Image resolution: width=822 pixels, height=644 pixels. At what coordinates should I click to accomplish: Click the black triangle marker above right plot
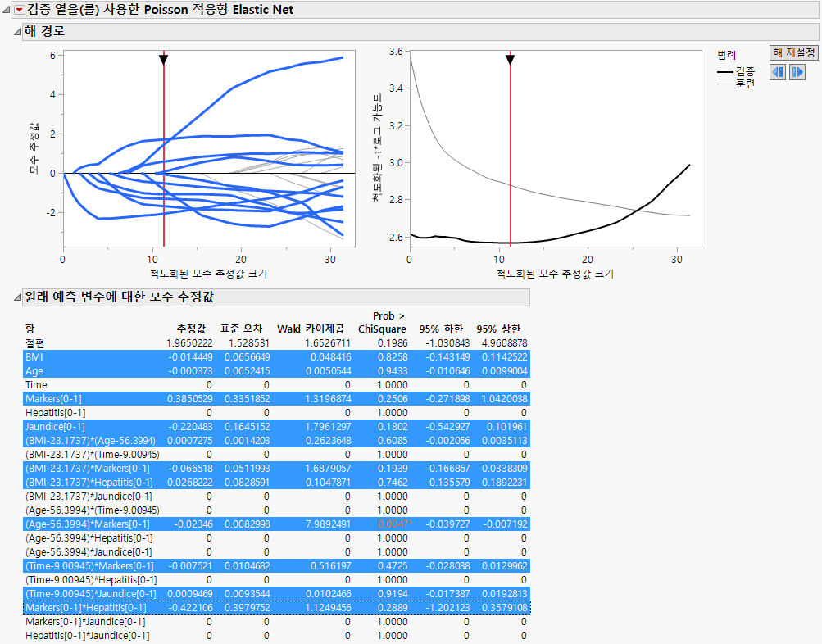[x=511, y=60]
